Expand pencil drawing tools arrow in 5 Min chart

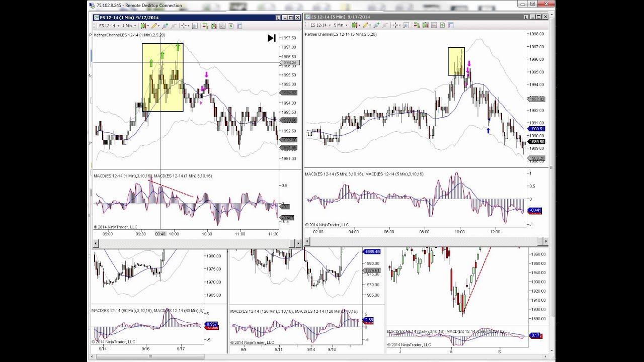(370, 25)
